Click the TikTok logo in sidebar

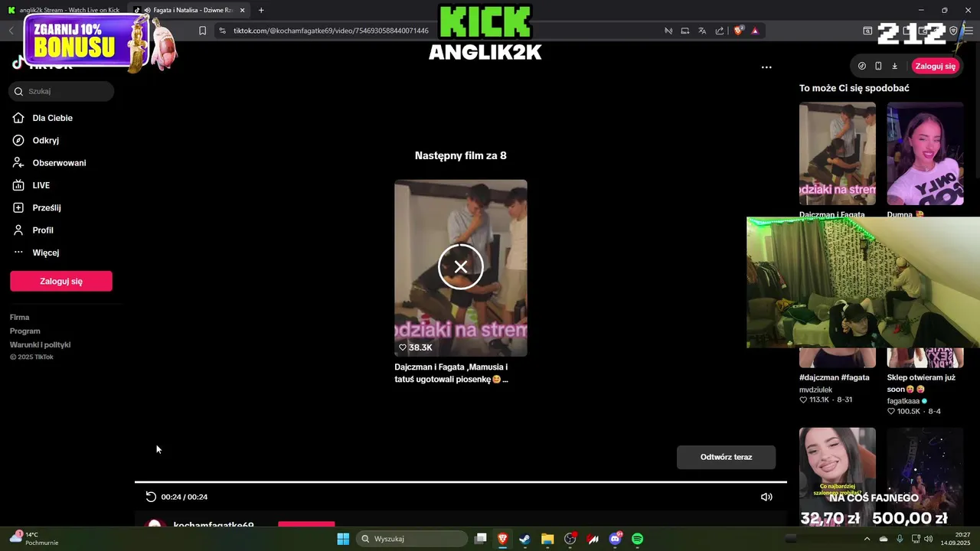point(42,64)
